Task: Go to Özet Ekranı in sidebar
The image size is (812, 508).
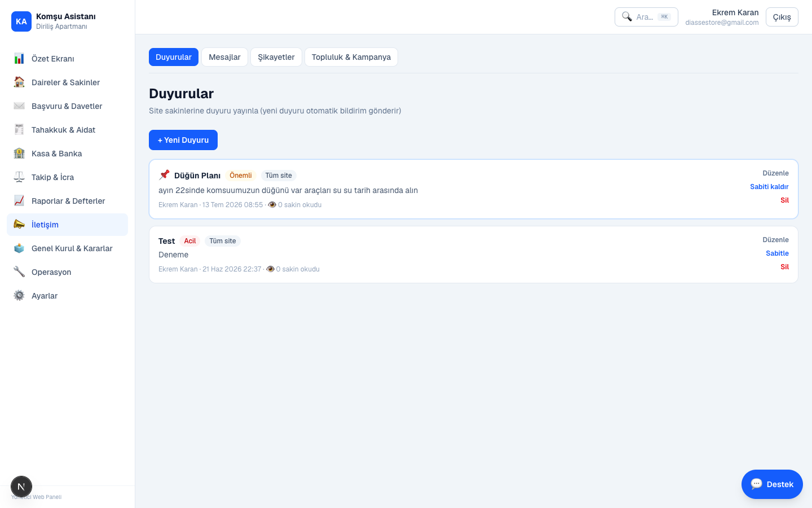Action: point(67,59)
